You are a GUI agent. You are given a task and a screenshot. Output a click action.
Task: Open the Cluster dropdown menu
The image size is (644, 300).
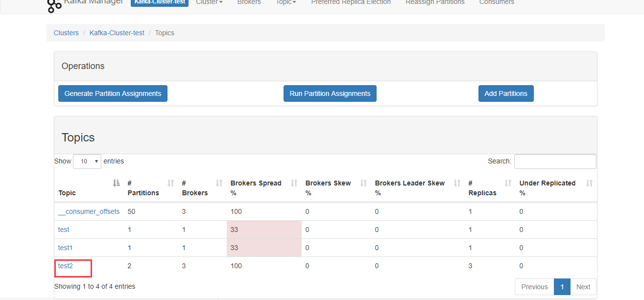[x=209, y=2]
